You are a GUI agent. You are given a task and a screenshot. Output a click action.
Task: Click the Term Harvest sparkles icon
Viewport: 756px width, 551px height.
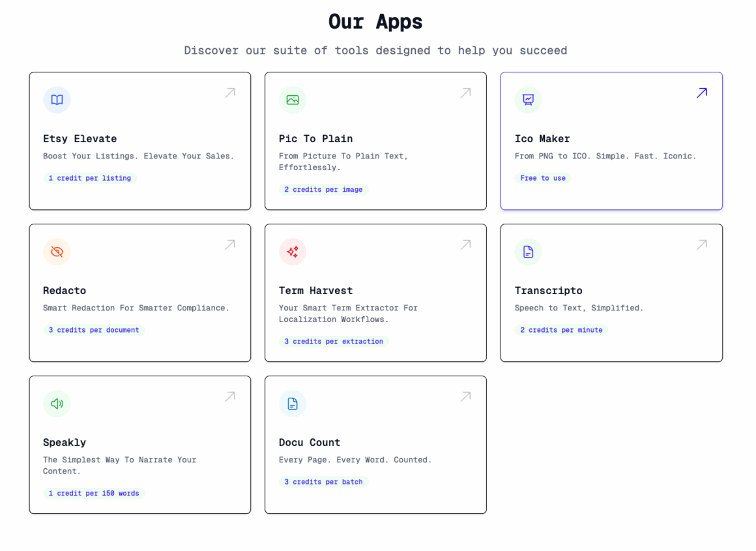tap(293, 252)
